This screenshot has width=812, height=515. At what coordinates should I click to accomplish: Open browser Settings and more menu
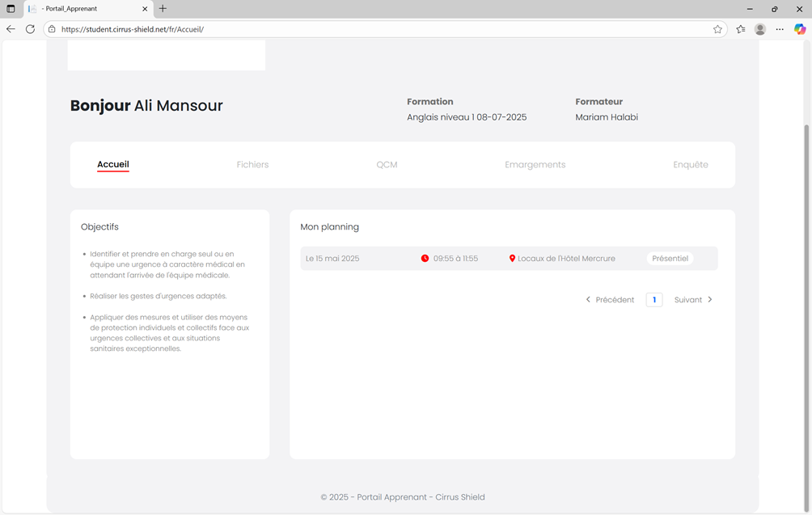pos(780,29)
